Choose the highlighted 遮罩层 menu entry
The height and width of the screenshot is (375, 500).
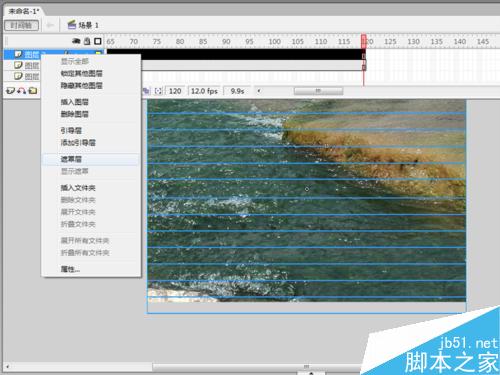tap(91, 159)
